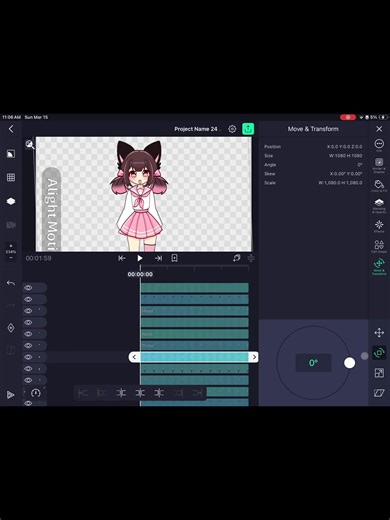Image resolution: width=390 pixels, height=520 pixels.
Task: Open the layers stack icon in left sidebar
Action: [x=11, y=201]
